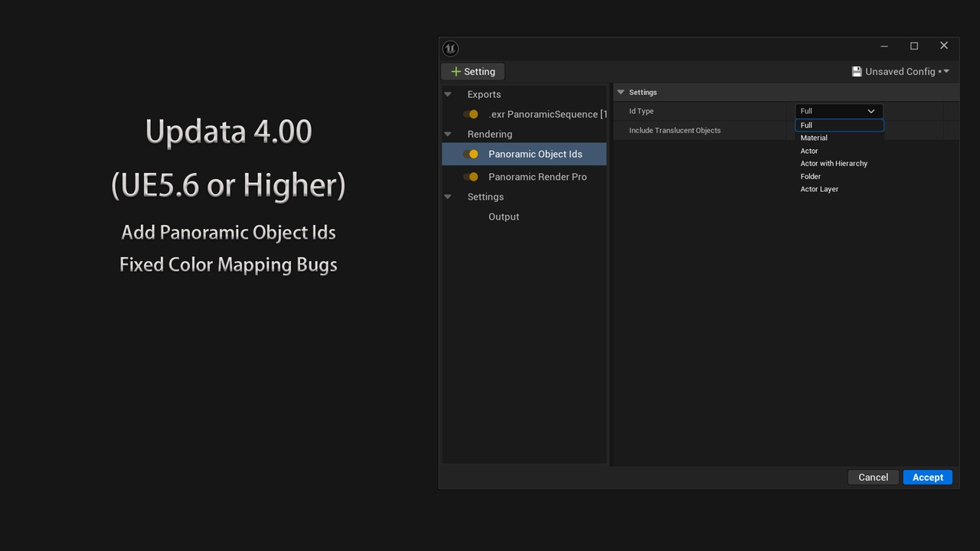Choose Folder from the Id Type list
The image size is (980, 551).
coord(839,176)
